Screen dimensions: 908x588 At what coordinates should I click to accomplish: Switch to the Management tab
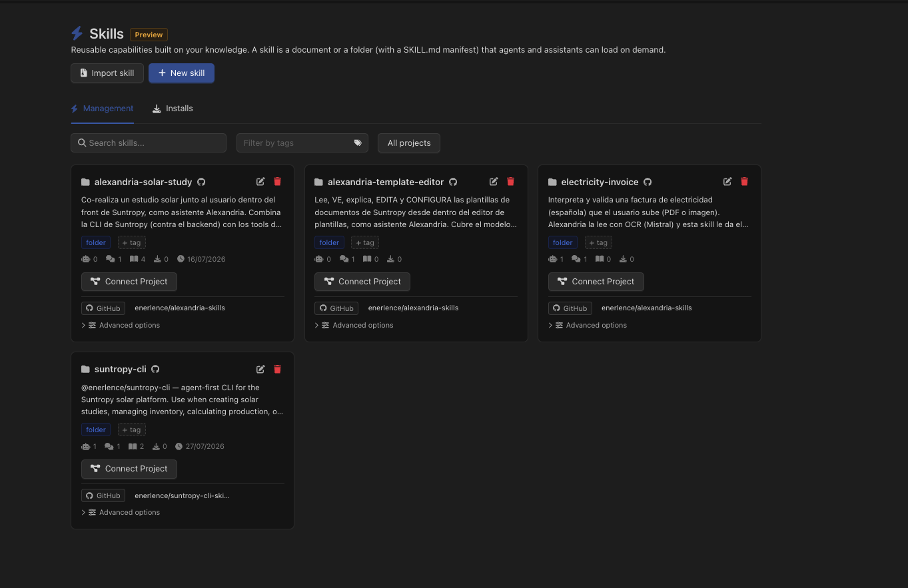coord(103,109)
